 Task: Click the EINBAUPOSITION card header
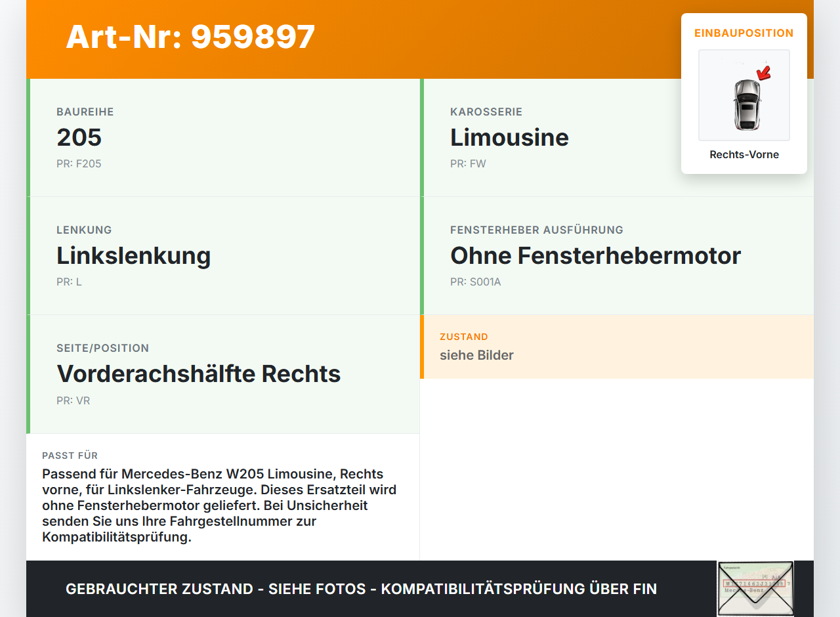[744, 33]
